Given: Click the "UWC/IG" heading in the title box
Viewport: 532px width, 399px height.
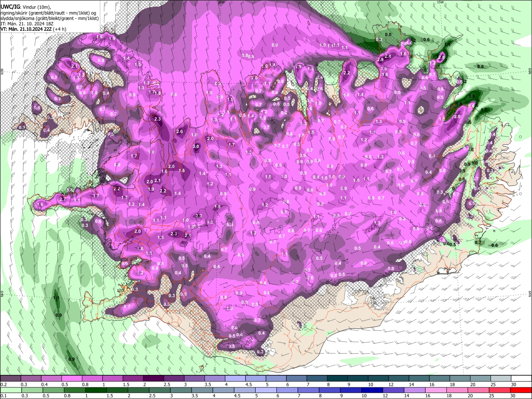Looking at the screenshot, I should 10,7.
